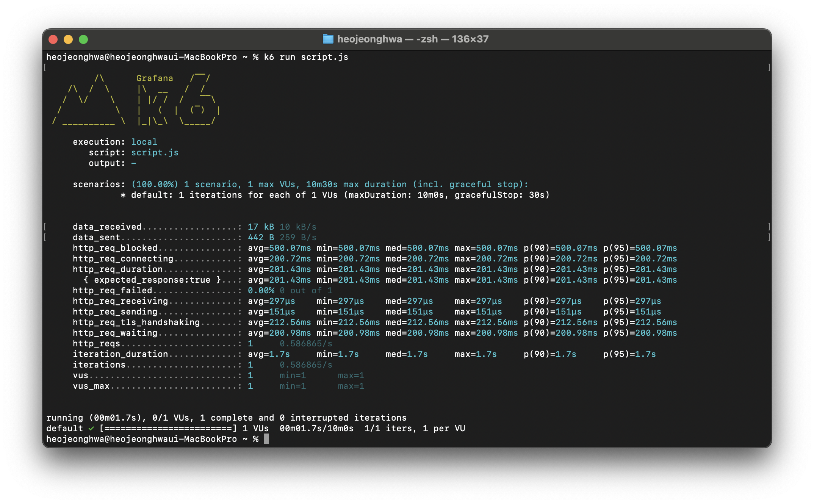Click the 'k6 run script.js' command text

[306, 57]
